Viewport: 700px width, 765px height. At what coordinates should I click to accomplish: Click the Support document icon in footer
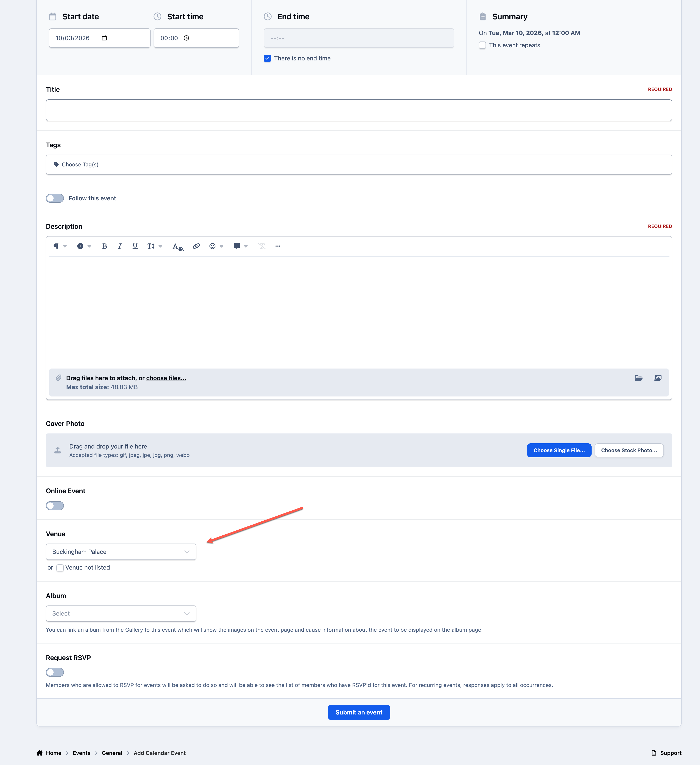pyautogui.click(x=654, y=753)
